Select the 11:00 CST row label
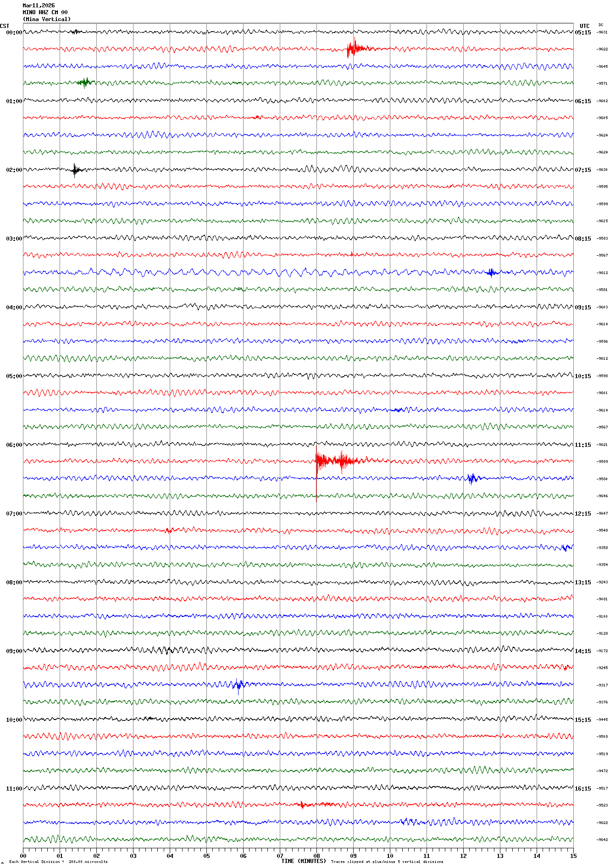This screenshot has width=610, height=868. click(x=14, y=789)
